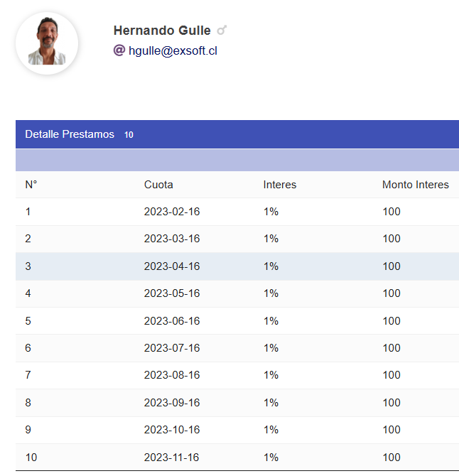Select the row with cuota 2023-02-16

(172, 212)
